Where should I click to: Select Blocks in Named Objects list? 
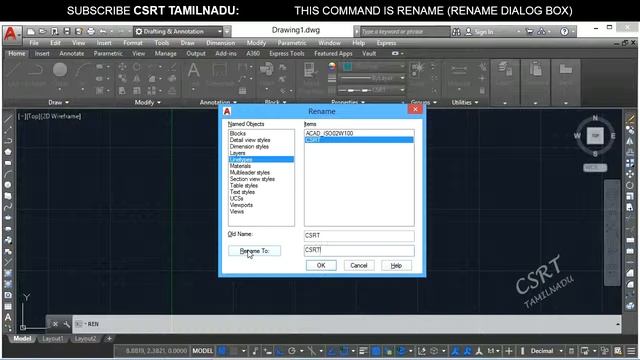click(238, 133)
